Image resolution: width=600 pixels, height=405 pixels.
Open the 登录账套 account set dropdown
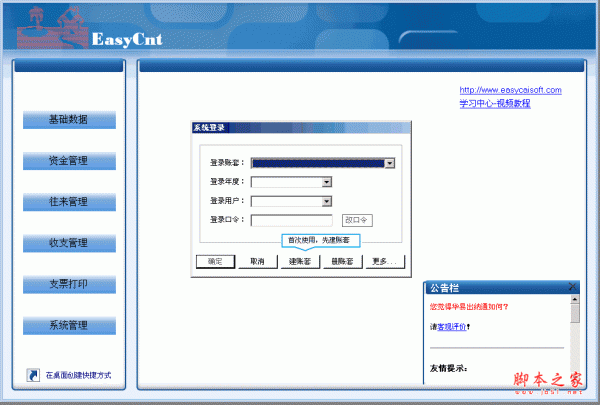point(390,163)
